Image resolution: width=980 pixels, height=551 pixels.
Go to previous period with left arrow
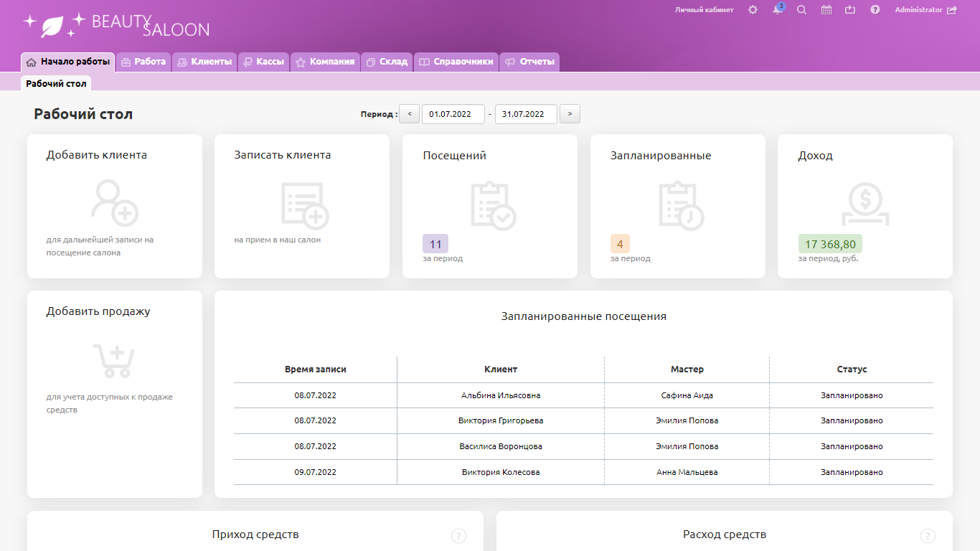click(409, 114)
